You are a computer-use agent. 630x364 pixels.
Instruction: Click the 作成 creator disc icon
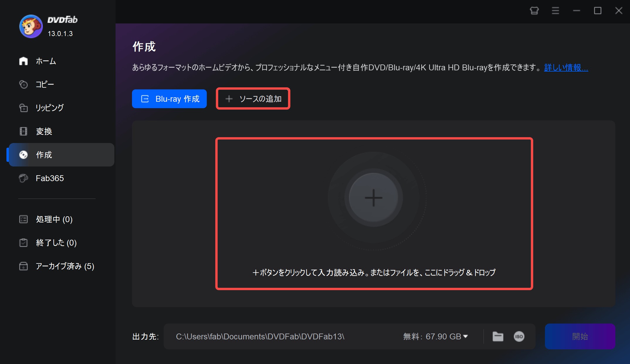pos(23,155)
